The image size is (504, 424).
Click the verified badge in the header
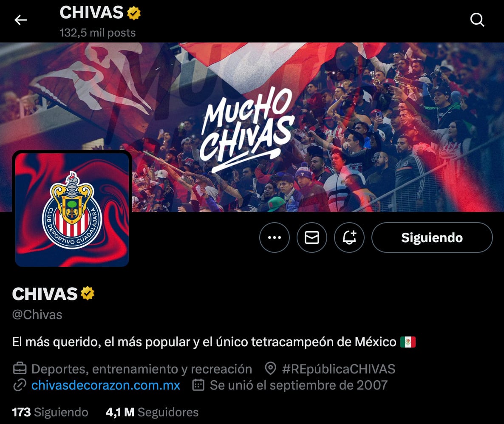(133, 13)
